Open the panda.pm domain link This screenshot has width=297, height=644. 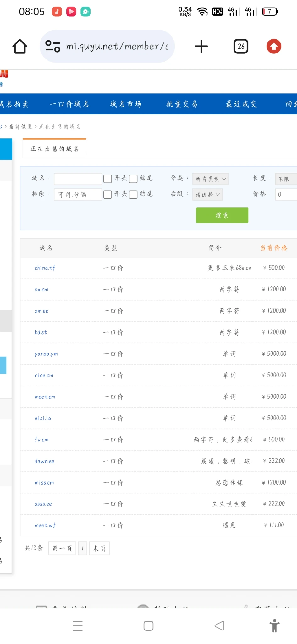46,354
